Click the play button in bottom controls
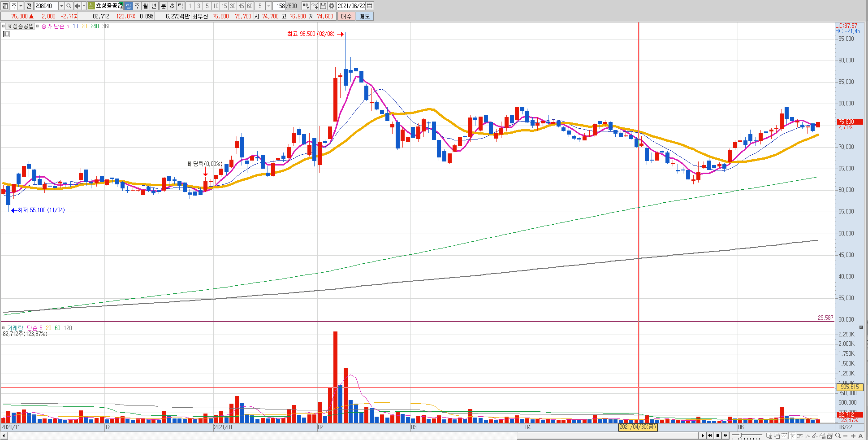868x440 pixels. click(703, 436)
